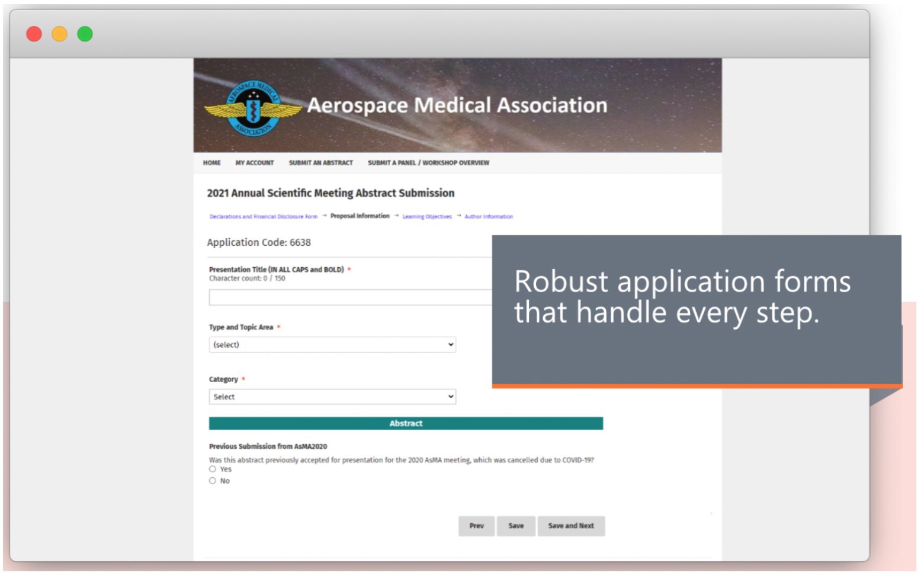
Task: Select Yes for previous AsMA2020 submission
Action: [213, 469]
